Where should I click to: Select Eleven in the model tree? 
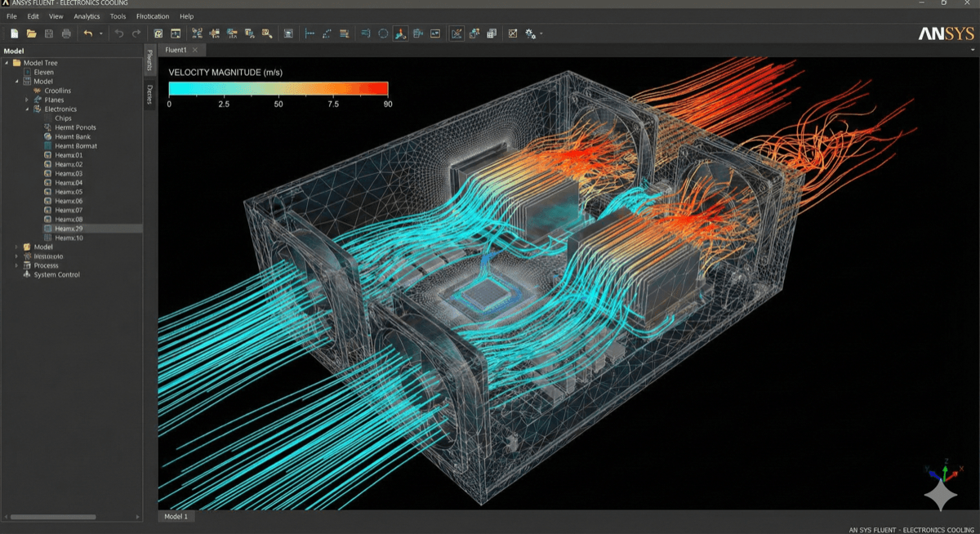44,72
